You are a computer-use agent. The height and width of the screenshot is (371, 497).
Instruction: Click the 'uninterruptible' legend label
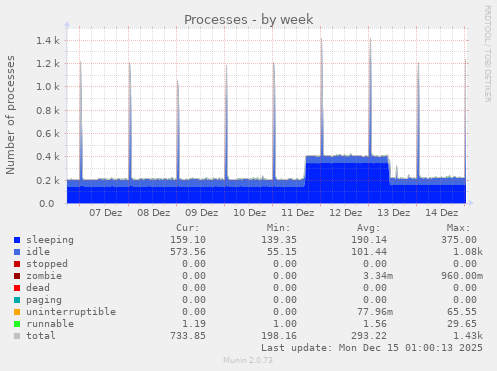point(71,312)
